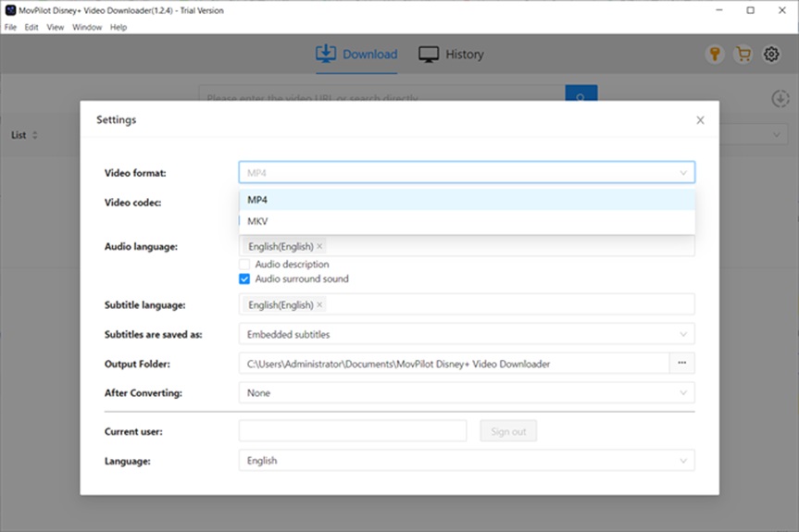Close the Settings dialog with X
The image size is (799, 532).
click(x=700, y=120)
